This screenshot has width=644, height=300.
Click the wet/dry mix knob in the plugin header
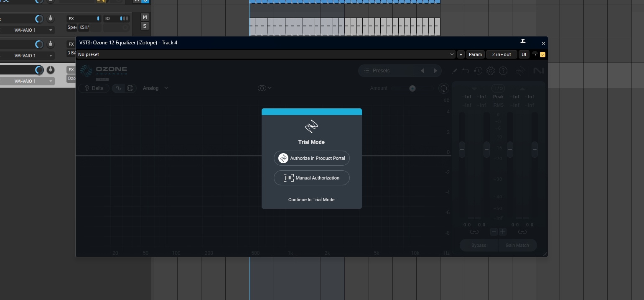click(535, 54)
